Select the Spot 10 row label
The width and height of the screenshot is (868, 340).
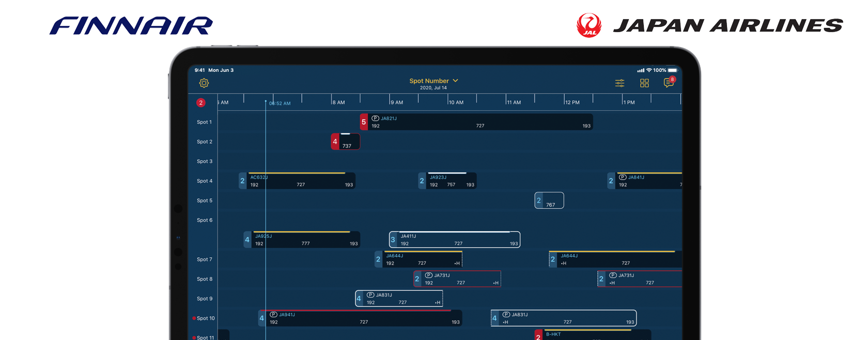click(205, 319)
